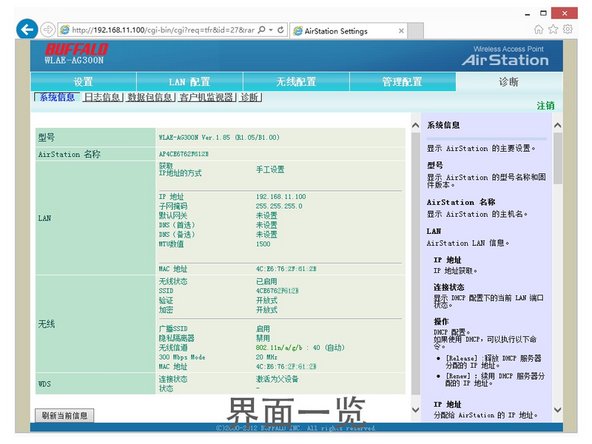Select the 系统信息 sub-tab
The width and height of the screenshot is (592, 444).
[x=57, y=97]
